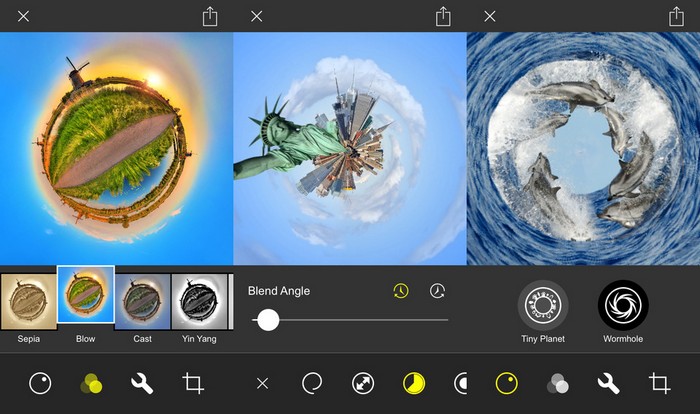Click the Wormhole text label
Viewport: 700px width, 414px height.
[x=623, y=339]
